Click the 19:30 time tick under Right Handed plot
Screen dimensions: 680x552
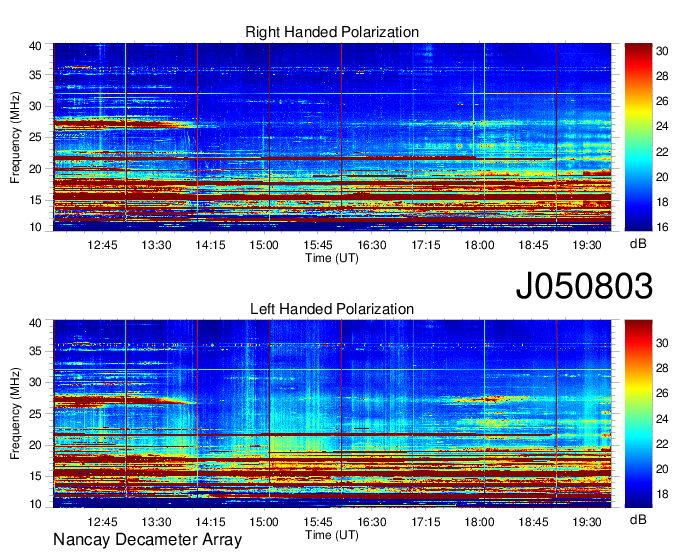(587, 245)
